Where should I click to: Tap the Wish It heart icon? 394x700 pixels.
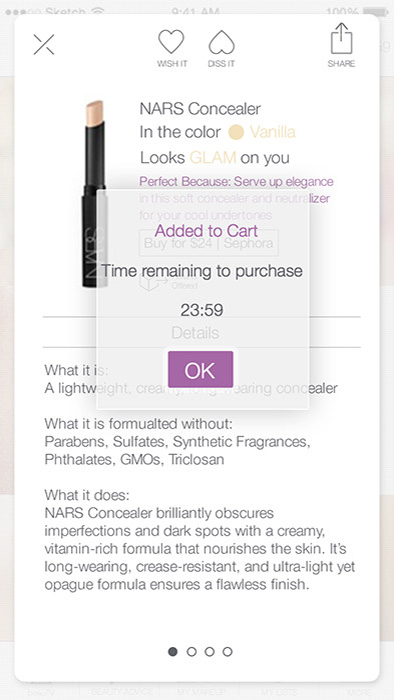171,42
